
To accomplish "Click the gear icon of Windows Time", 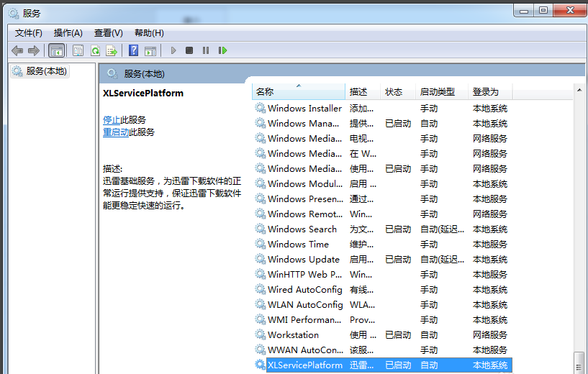I will pyautogui.click(x=261, y=244).
